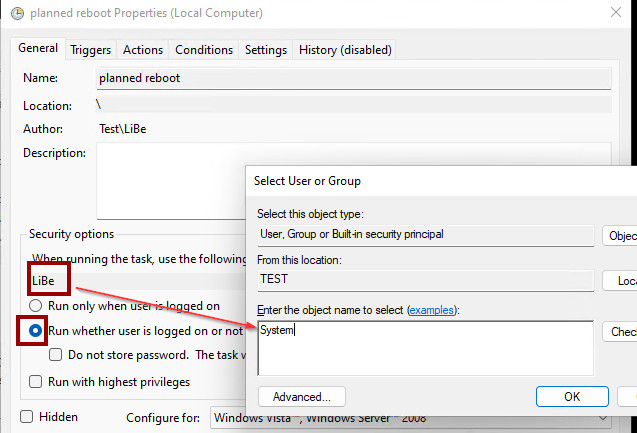Open the Actions tab

click(x=143, y=50)
